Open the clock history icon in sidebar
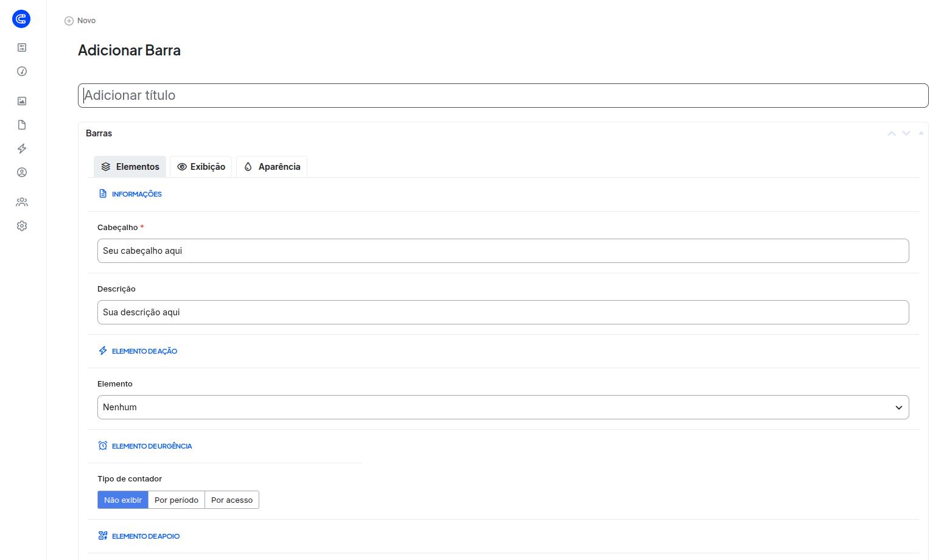 point(22,71)
